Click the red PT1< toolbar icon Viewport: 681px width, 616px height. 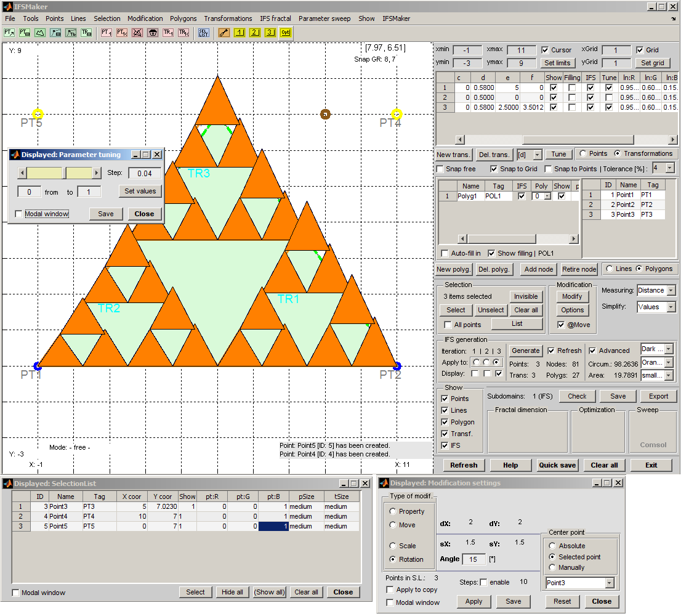point(122,33)
